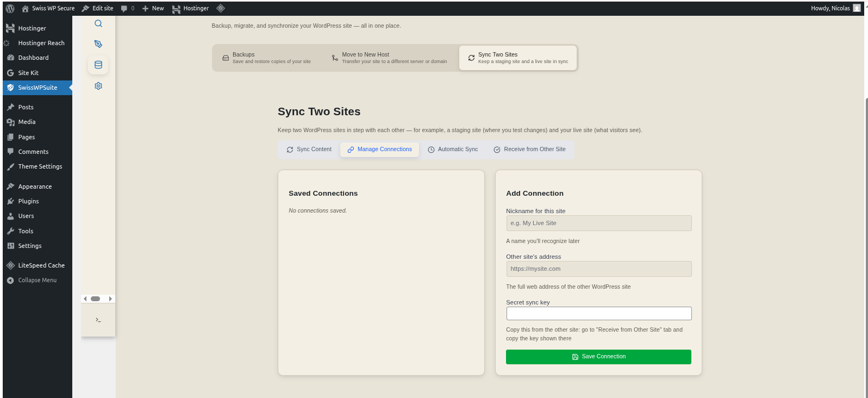Viewport: 868px width, 398px height.
Task: Open LiteSpeed diamond icon in admin bar
Action: coord(221,8)
